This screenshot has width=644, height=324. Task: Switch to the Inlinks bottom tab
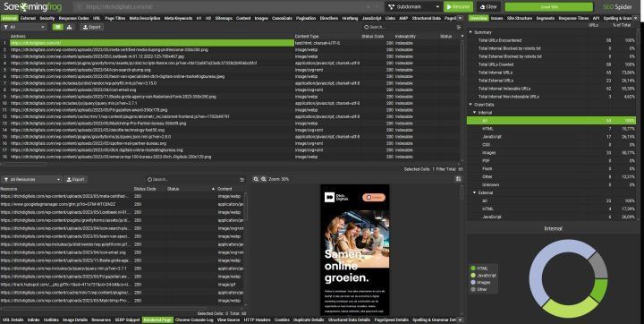pyautogui.click(x=34, y=320)
